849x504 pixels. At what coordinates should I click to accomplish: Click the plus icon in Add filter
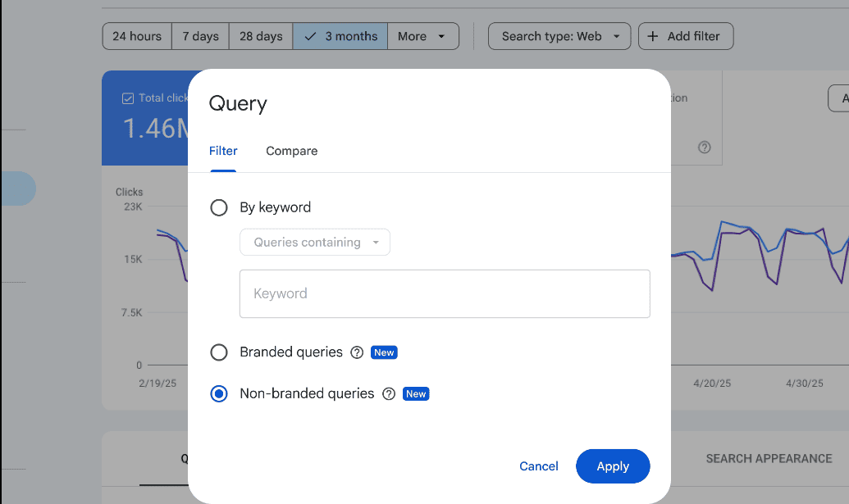pyautogui.click(x=653, y=36)
